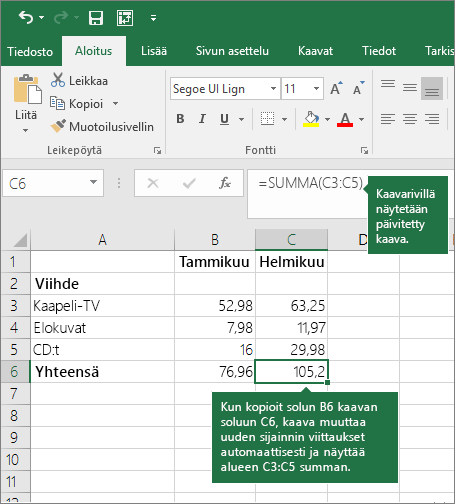Expand the borders dropdown arrow
Screen dimensions: 455x504
coord(284,119)
